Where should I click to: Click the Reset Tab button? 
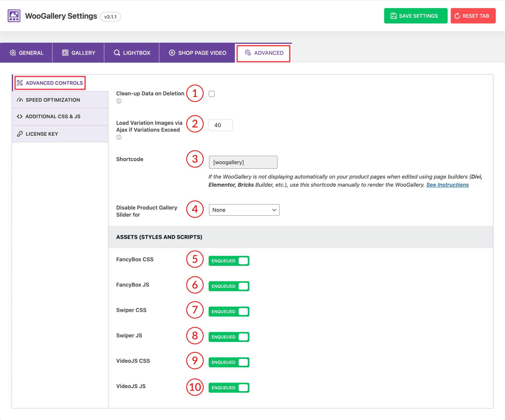pyautogui.click(x=473, y=16)
